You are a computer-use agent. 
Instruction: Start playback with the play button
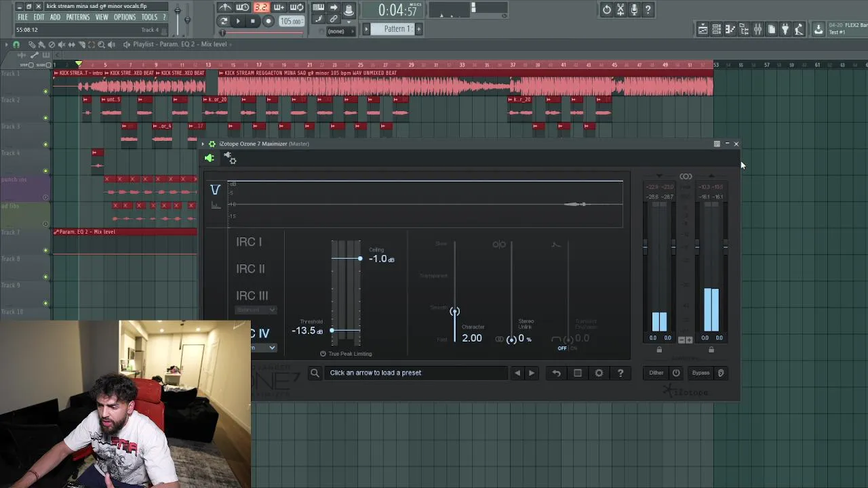(x=237, y=21)
